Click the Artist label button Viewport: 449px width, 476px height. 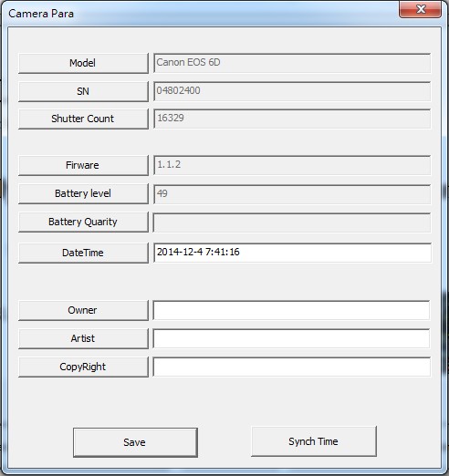pos(83,338)
